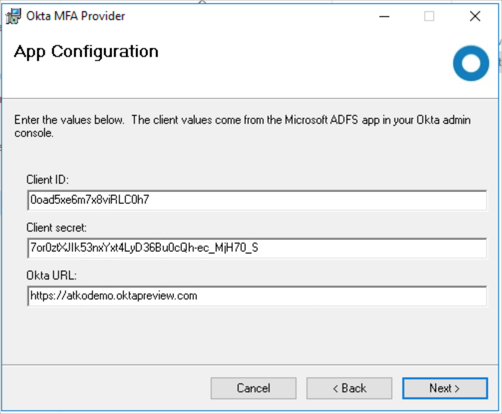This screenshot has width=502, height=414.
Task: Focus the Okta URL text field
Action: click(257, 296)
